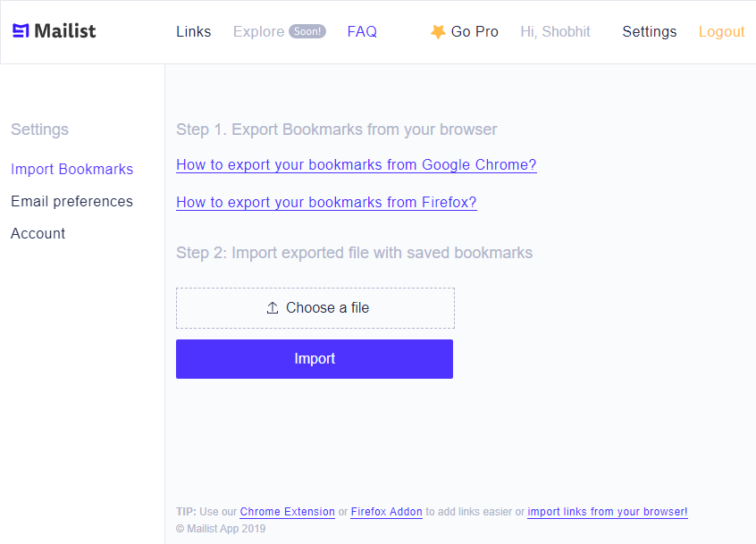Open the Explore menu item
The height and width of the screenshot is (544, 756).
click(x=258, y=31)
